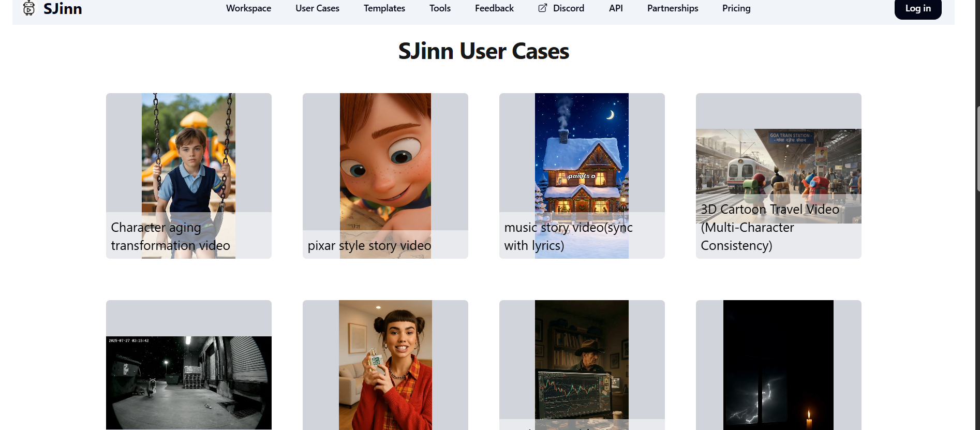Open the pixar style story video card
980x430 pixels.
coord(385,176)
